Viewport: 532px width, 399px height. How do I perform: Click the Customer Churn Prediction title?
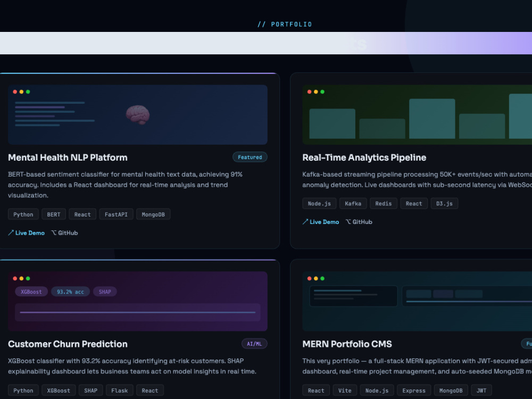point(68,344)
